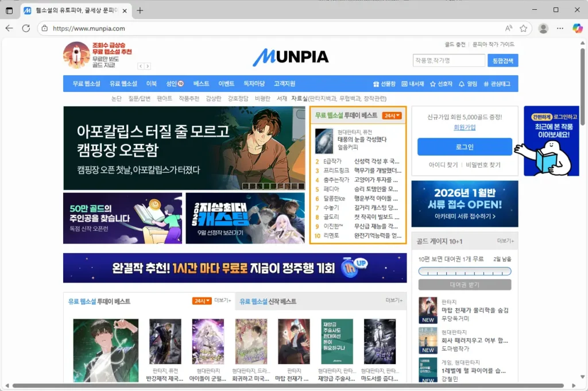Open the tab actions menu icon
This screenshot has width=588, height=391.
[9, 10]
